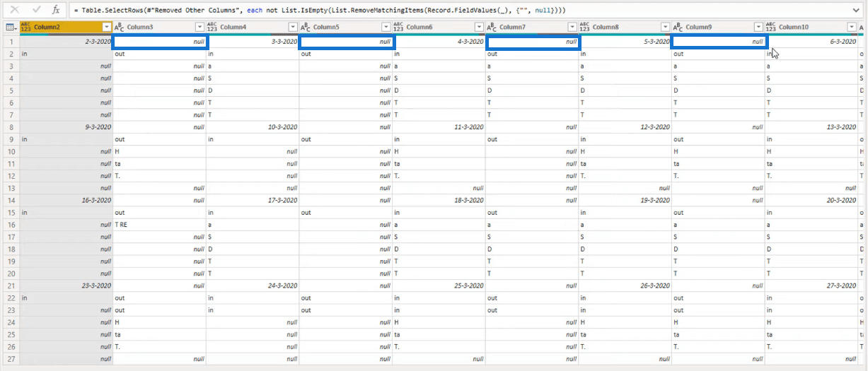Click the fx function icon
868x371 pixels.
point(56,10)
